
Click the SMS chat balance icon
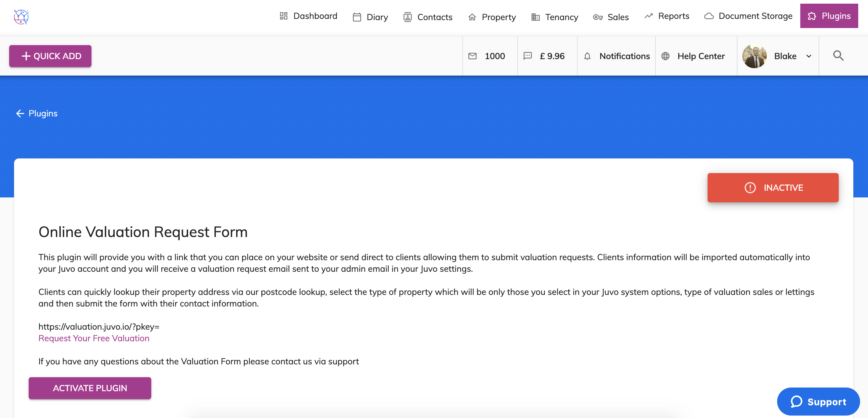click(x=528, y=56)
